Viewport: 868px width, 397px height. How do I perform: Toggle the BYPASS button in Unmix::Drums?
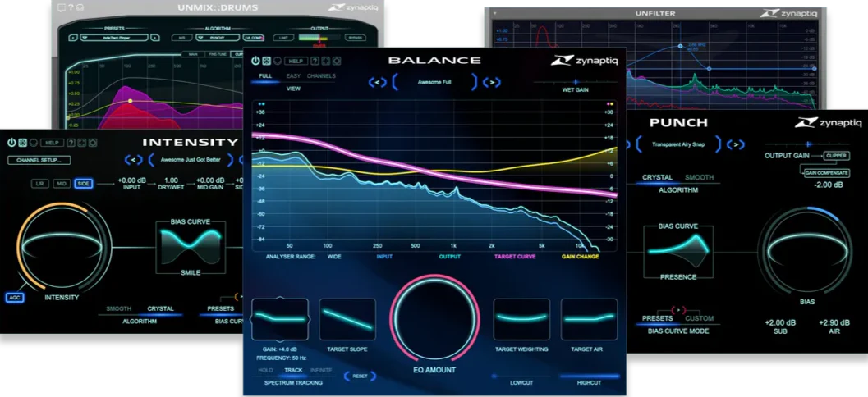click(x=354, y=38)
